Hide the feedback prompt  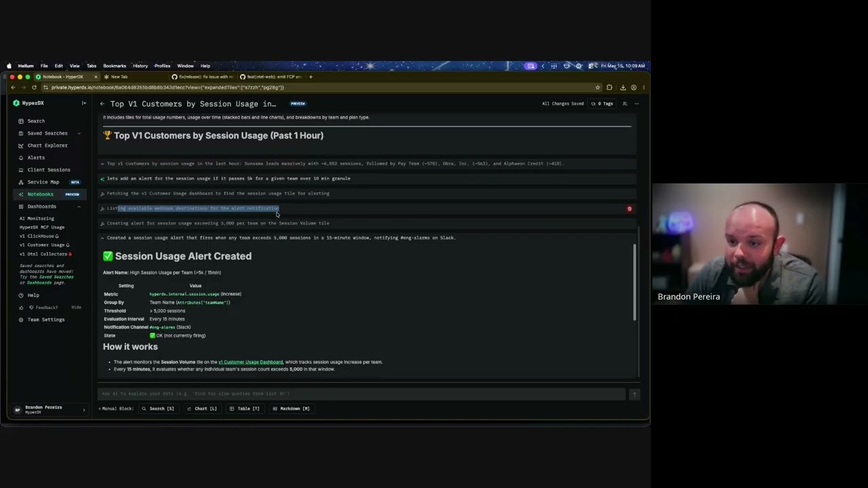pyautogui.click(x=76, y=308)
